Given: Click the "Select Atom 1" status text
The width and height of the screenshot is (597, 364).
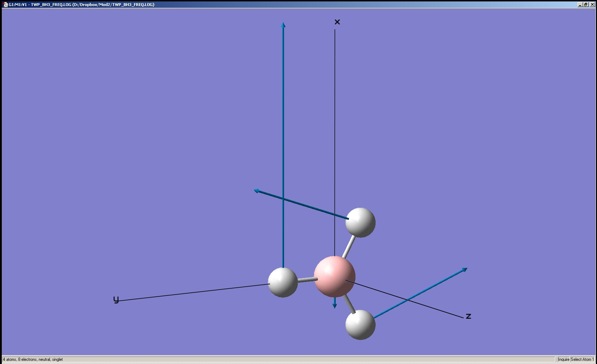Looking at the screenshot, I should (582, 359).
